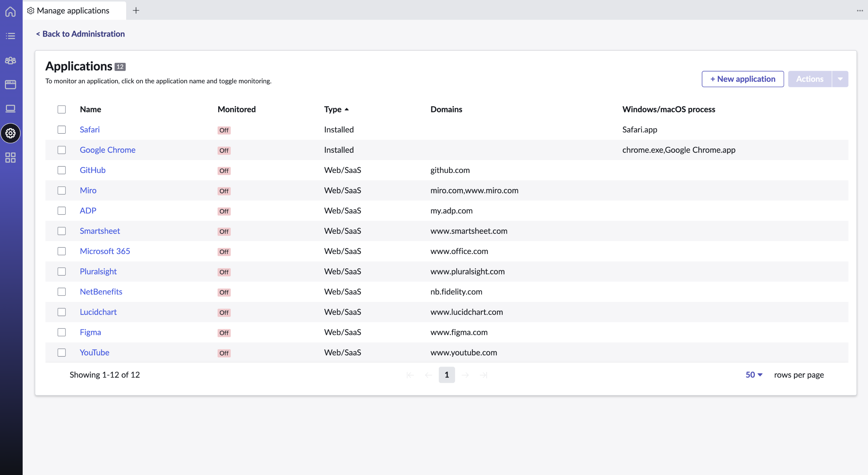Viewport: 868px width, 475px height.
Task: Check the NetBenefits row checkbox
Action: [62, 292]
